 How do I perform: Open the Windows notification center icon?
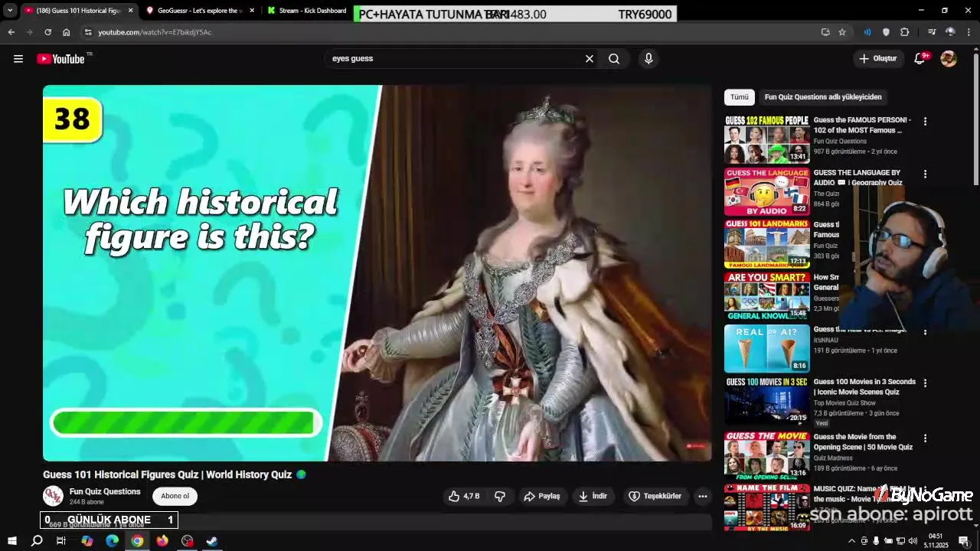(965, 541)
